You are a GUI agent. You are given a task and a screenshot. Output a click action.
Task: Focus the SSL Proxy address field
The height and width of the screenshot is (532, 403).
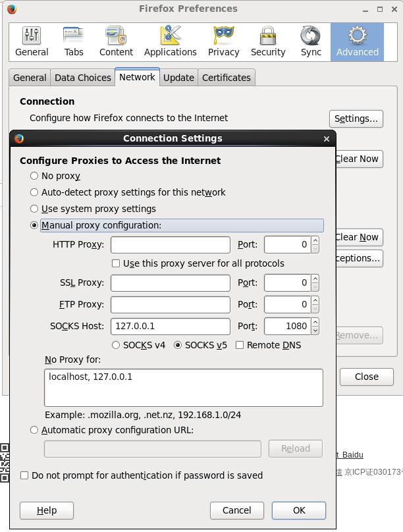[x=171, y=283]
